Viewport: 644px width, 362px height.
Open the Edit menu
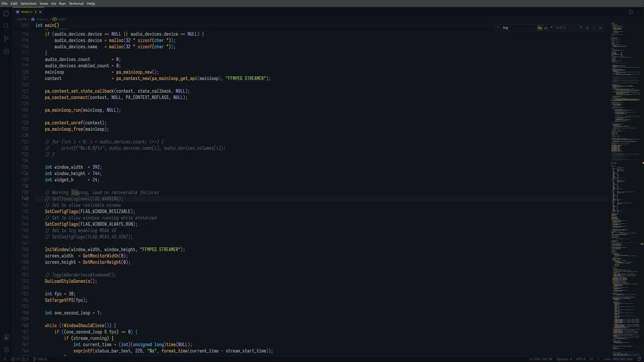pos(14,4)
